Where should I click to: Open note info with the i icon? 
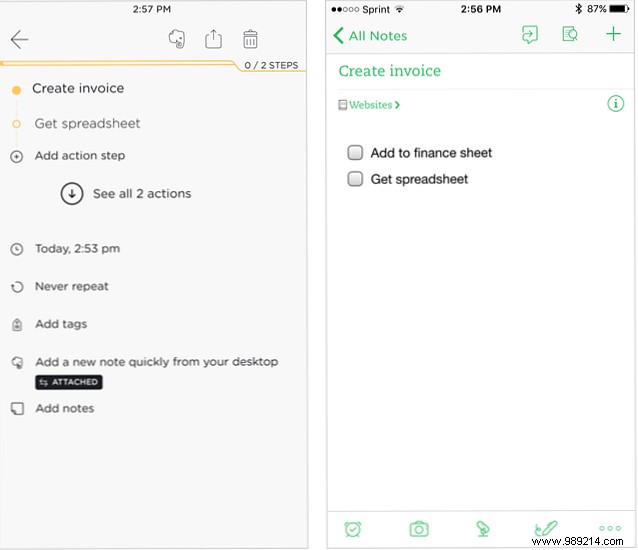[615, 104]
